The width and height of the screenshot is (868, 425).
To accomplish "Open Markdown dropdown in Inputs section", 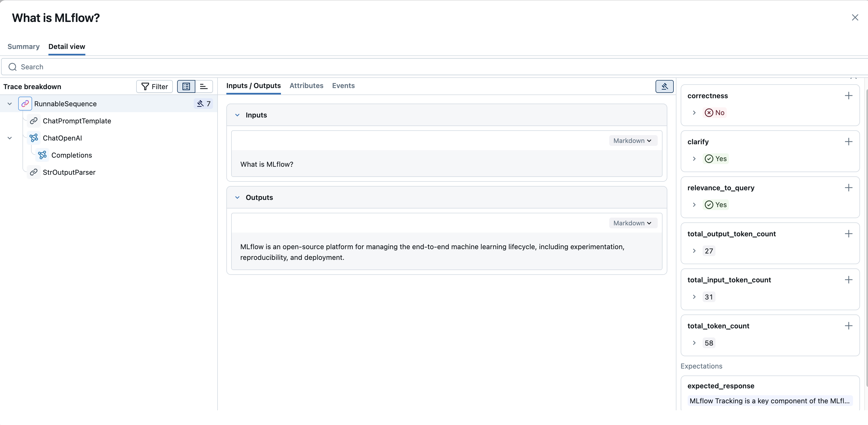I will [x=633, y=141].
